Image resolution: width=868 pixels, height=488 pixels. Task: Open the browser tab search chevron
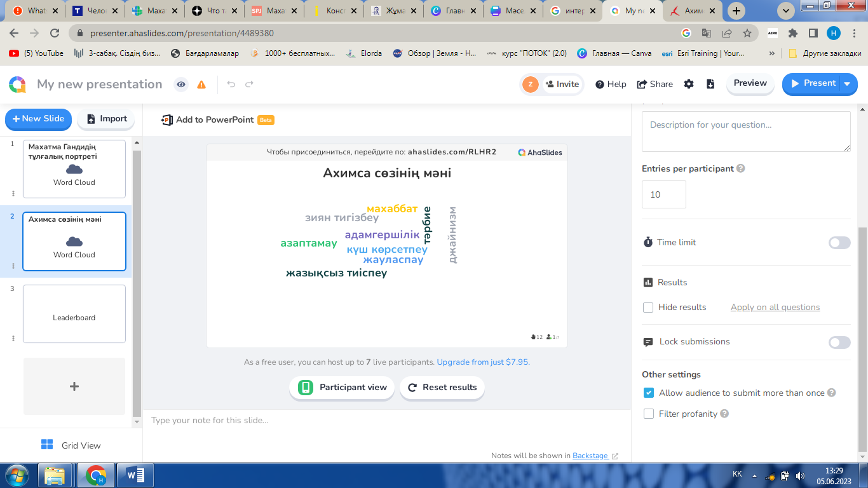coord(786,11)
